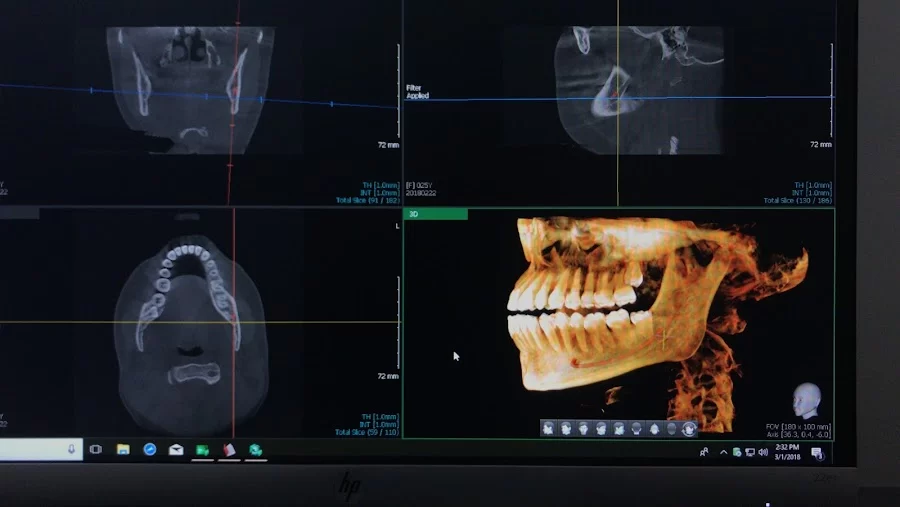This screenshot has width=900, height=507.
Task: Open the volume control in the tray
Action: [x=763, y=452]
